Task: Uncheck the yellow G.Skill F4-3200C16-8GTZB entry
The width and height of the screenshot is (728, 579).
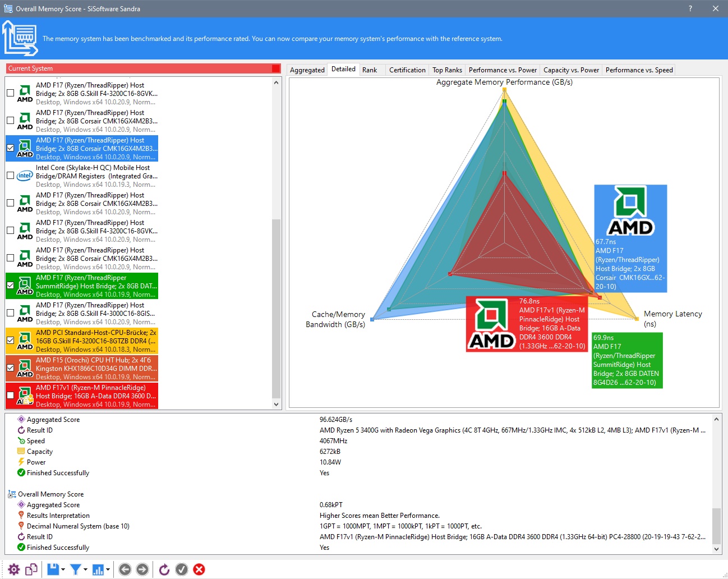Action: pyautogui.click(x=10, y=341)
